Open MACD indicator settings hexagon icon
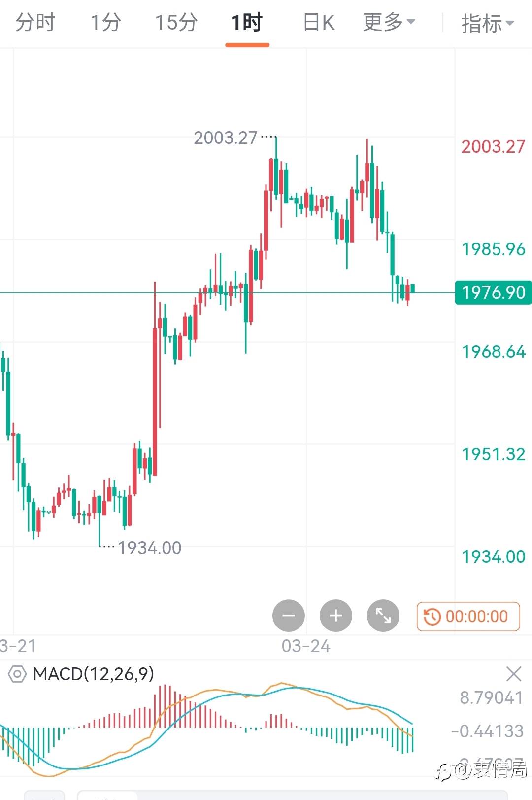This screenshot has width=532, height=800. pos(17,674)
